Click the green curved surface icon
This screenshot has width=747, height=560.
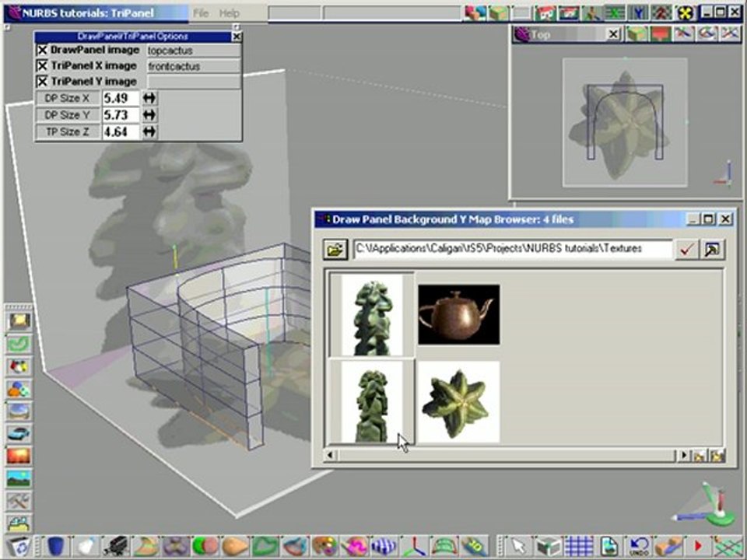[x=265, y=546]
